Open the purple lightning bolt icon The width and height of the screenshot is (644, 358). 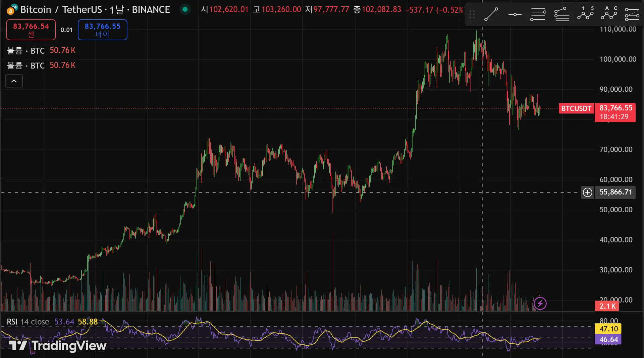540,304
